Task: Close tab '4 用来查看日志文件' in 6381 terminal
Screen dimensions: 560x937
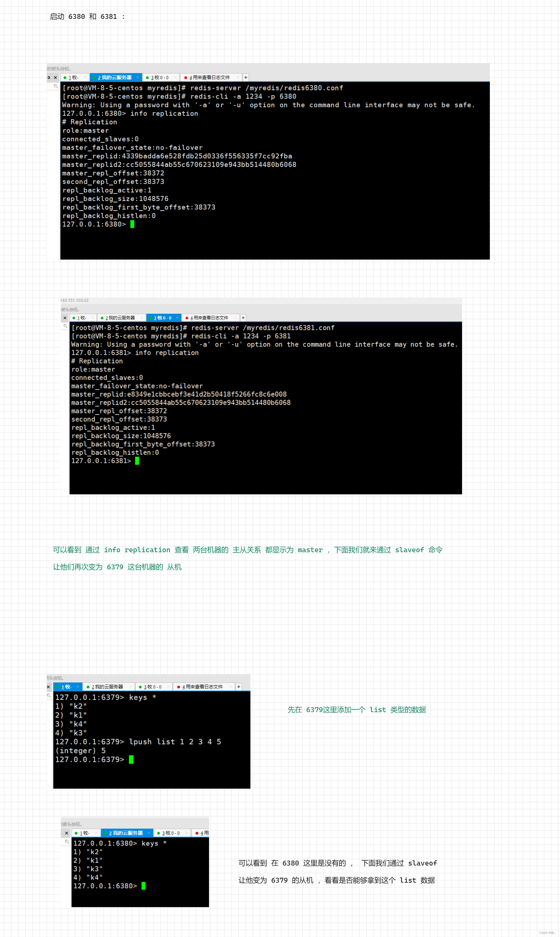Action: pyautogui.click(x=236, y=318)
